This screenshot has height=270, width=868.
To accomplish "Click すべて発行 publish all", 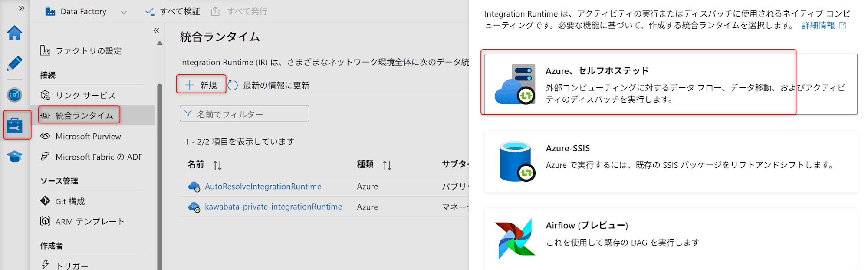I will (x=239, y=11).
